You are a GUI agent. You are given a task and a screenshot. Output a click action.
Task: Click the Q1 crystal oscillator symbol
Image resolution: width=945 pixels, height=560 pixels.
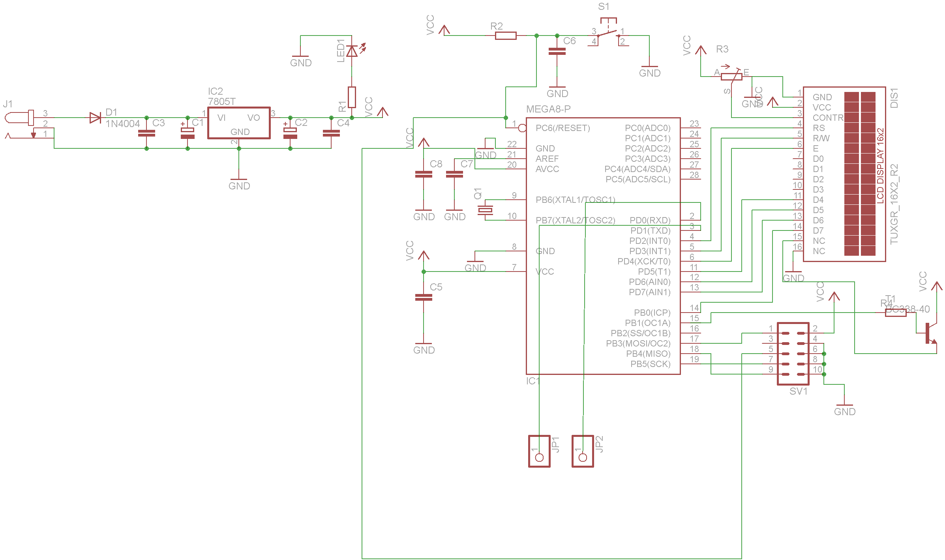[x=485, y=210]
